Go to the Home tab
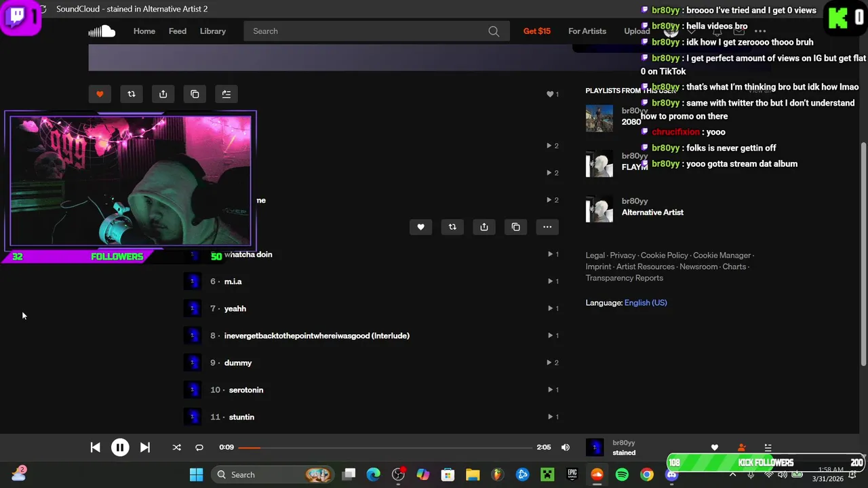868x488 pixels. point(144,31)
